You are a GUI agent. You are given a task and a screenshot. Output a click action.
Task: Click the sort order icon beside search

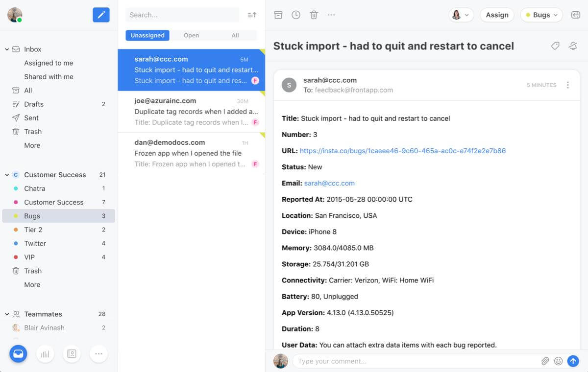pyautogui.click(x=252, y=15)
